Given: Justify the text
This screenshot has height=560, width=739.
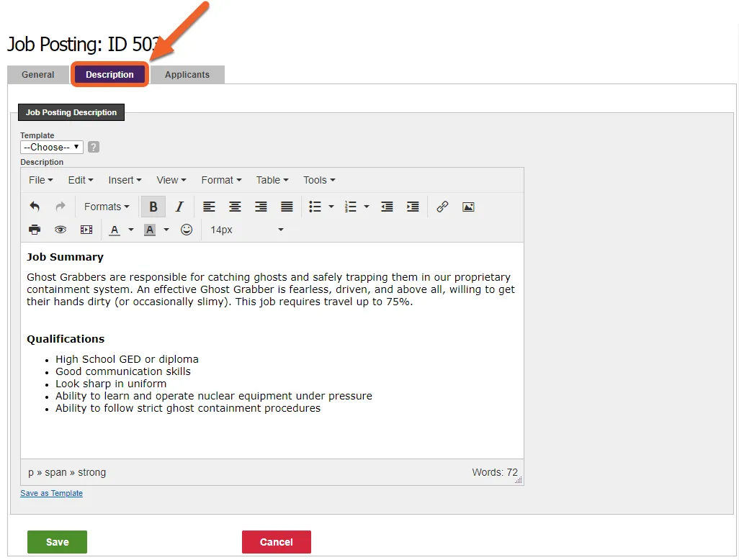Looking at the screenshot, I should (x=287, y=207).
